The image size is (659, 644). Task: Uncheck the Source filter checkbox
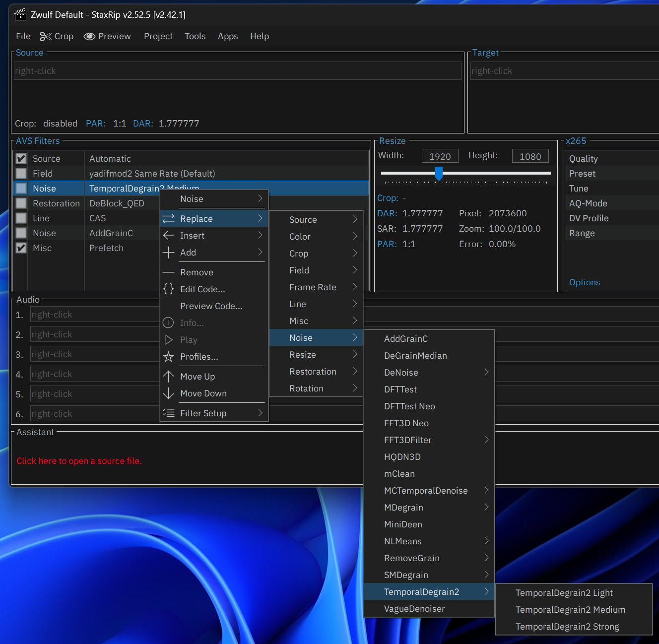[21, 159]
